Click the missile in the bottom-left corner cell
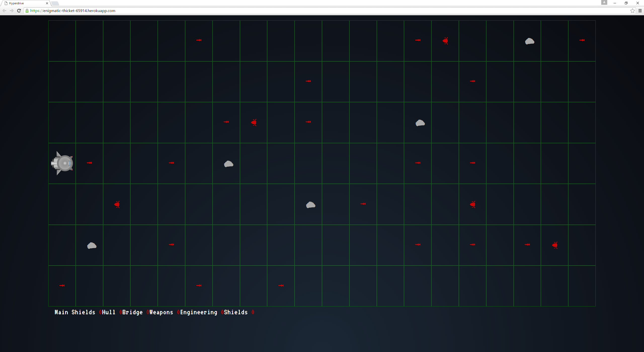This screenshot has width=644, height=352. [x=62, y=285]
